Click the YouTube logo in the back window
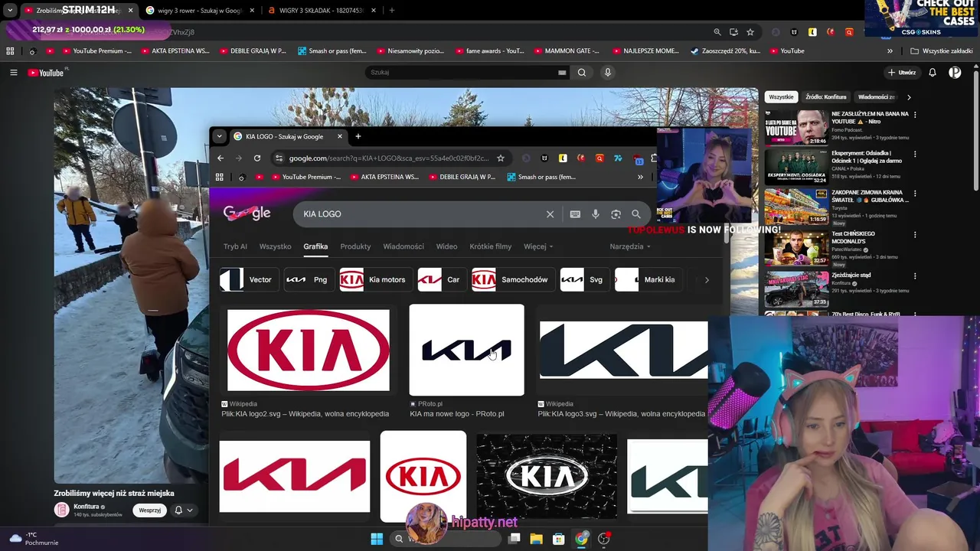The image size is (980, 551). coord(47,73)
